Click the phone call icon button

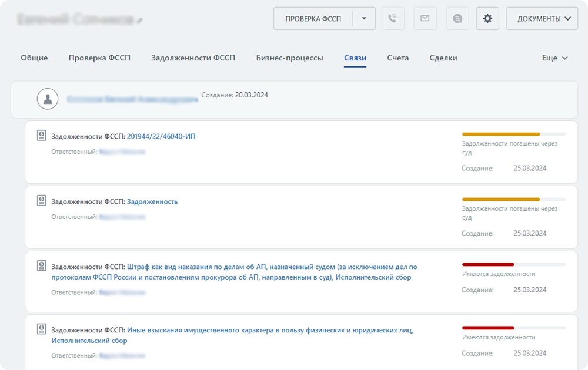click(393, 18)
